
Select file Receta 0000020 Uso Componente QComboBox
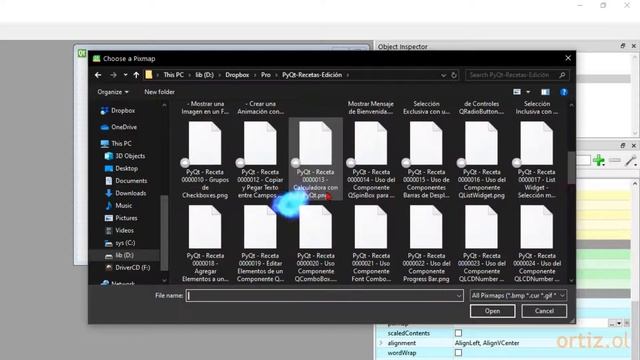[316, 244]
